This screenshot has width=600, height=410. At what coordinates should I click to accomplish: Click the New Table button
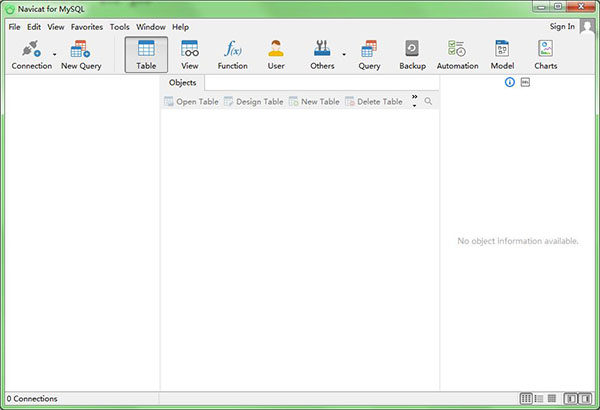pos(314,101)
